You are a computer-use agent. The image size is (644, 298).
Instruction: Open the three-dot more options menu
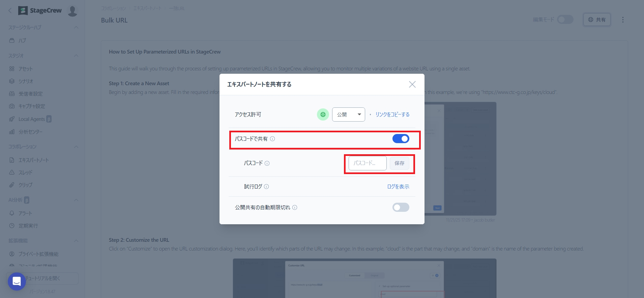pyautogui.click(x=623, y=20)
